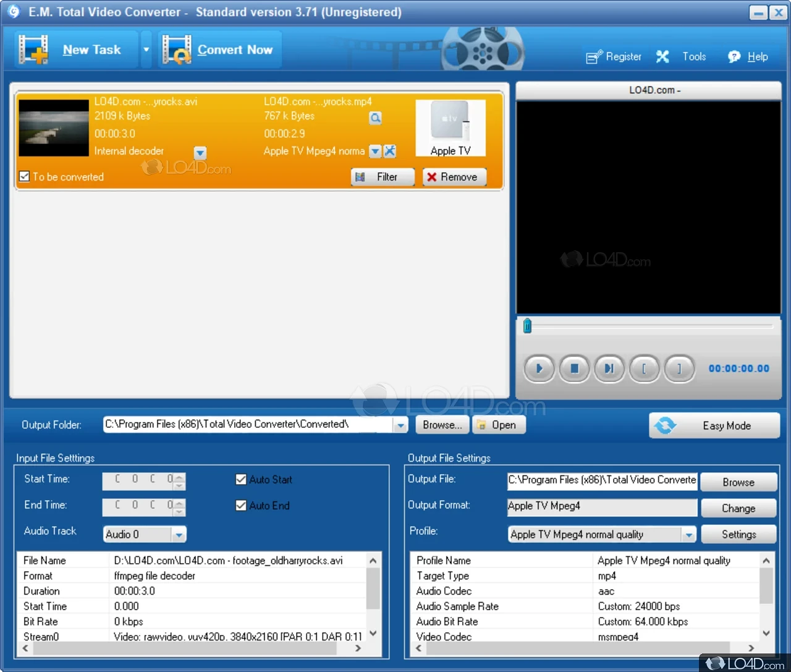
Task: Click the settings tools icon in task row
Action: [390, 151]
